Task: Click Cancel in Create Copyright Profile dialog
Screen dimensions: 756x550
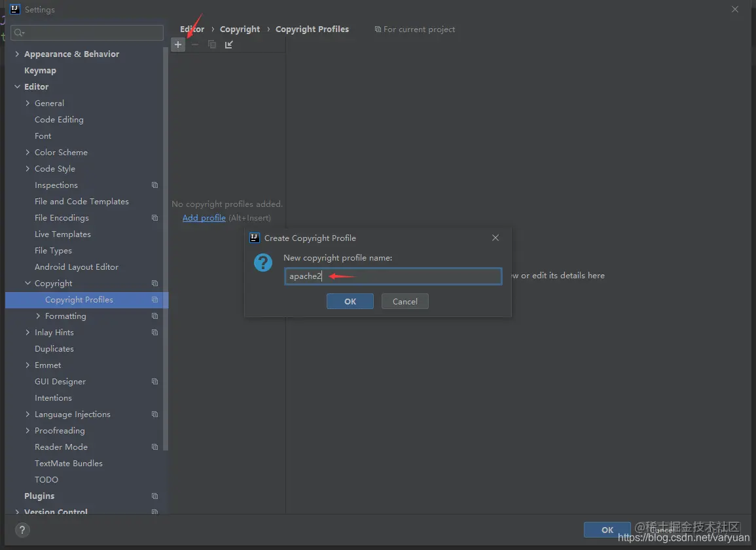Action: pyautogui.click(x=405, y=301)
